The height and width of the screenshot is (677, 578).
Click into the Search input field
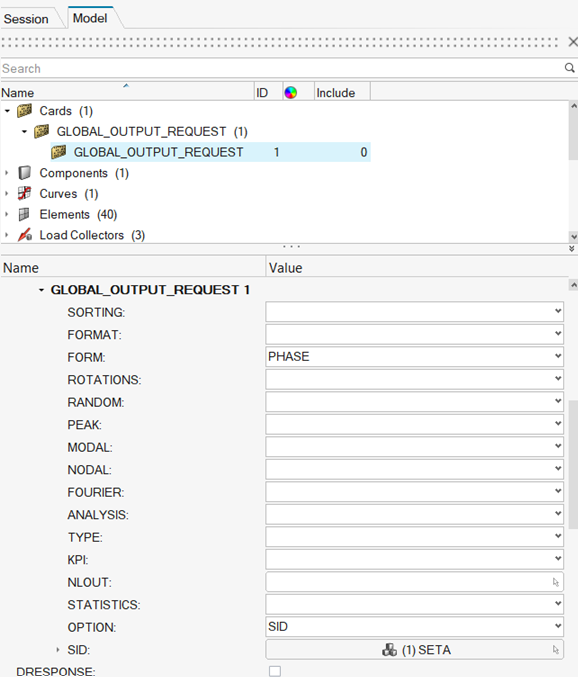pos(281,68)
